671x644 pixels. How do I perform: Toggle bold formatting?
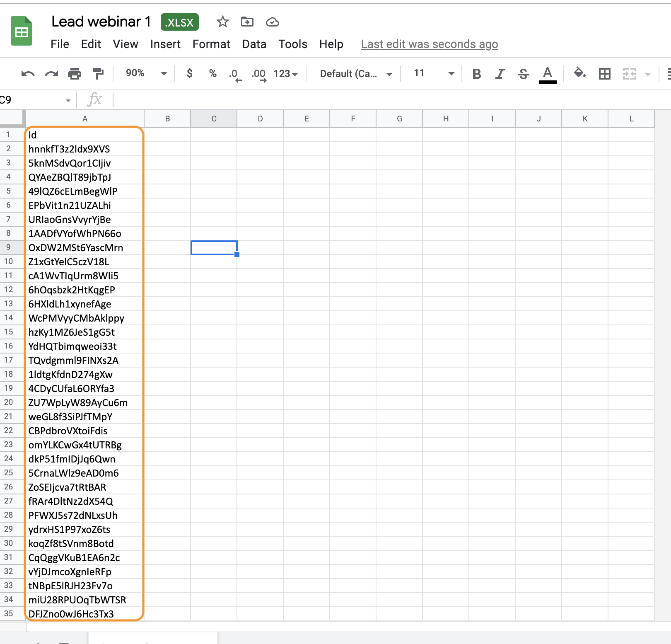[477, 74]
